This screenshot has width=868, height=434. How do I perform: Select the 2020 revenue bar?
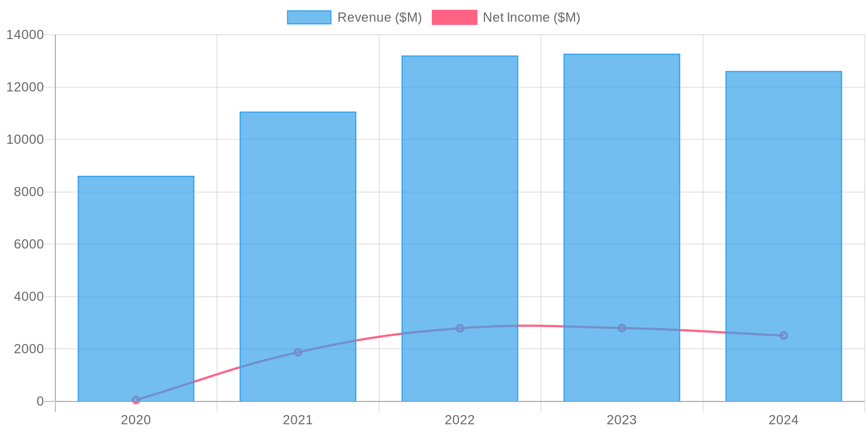(x=136, y=288)
